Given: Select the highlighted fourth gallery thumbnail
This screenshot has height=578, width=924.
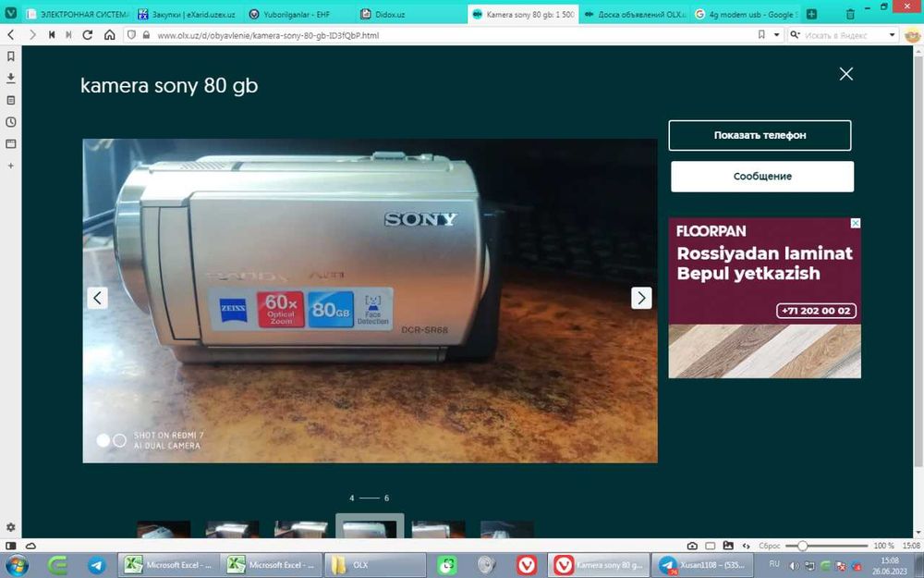Looking at the screenshot, I should click(x=370, y=526).
